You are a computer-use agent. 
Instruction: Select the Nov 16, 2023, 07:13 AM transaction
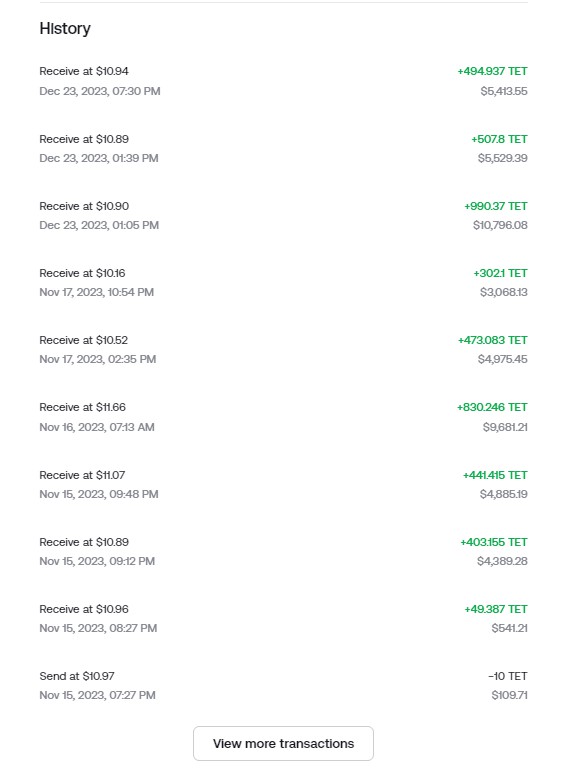pyautogui.click(x=283, y=417)
